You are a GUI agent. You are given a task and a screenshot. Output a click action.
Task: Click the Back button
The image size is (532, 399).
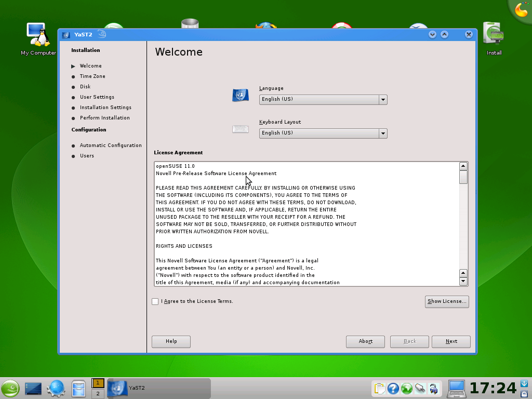point(409,342)
